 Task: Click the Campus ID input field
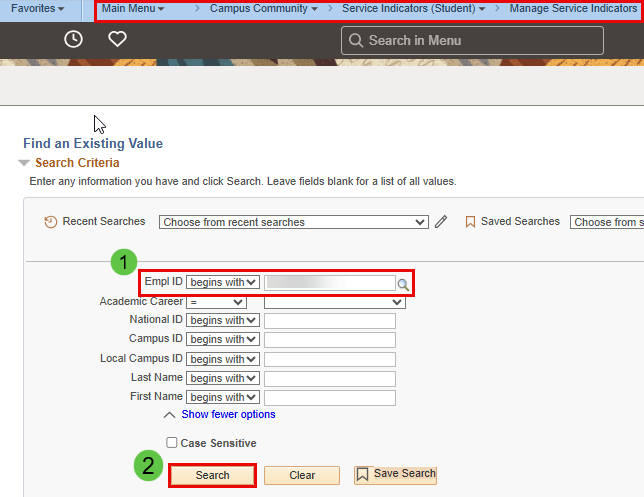coord(330,340)
